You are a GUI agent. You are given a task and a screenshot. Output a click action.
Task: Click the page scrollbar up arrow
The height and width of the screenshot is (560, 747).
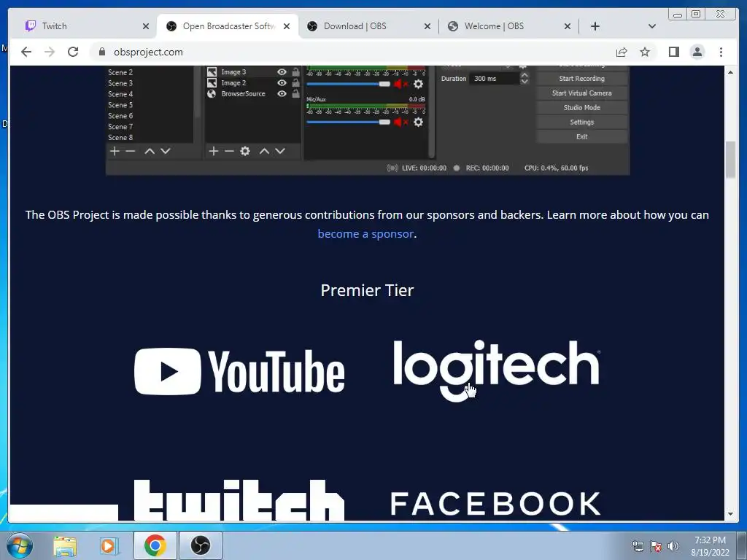click(730, 72)
